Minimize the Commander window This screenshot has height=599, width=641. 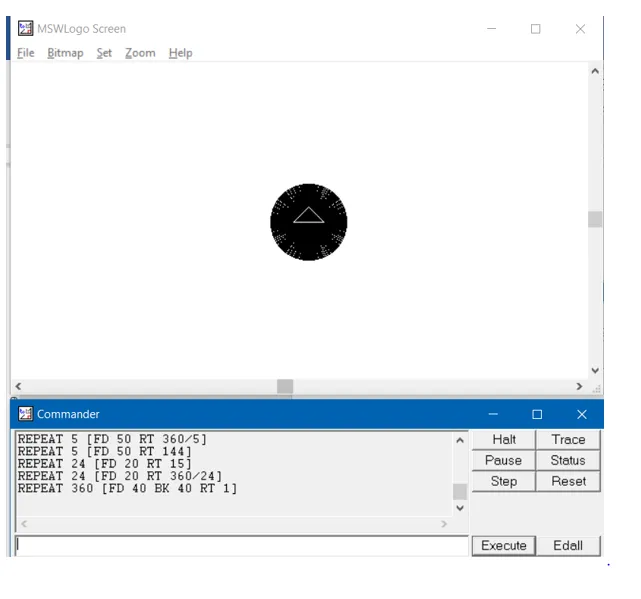tap(492, 414)
